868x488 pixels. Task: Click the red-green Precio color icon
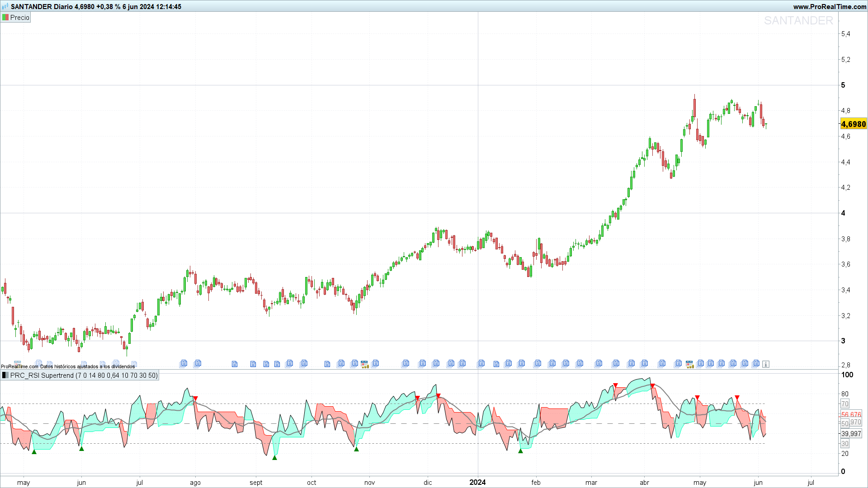click(x=5, y=18)
